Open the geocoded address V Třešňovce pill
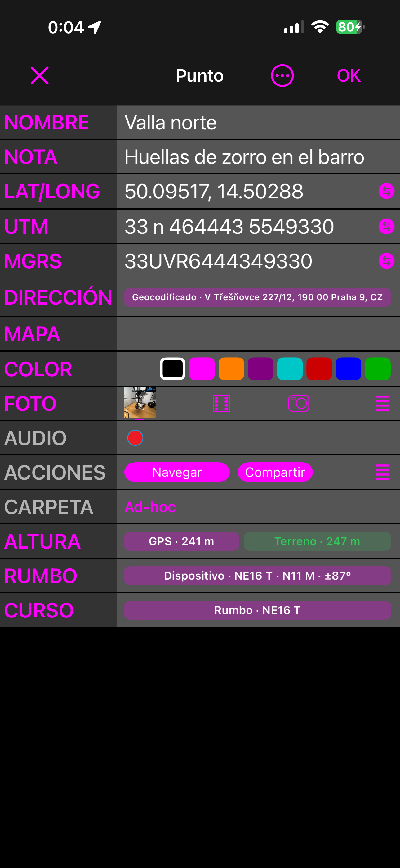The image size is (400, 868). pos(258,297)
